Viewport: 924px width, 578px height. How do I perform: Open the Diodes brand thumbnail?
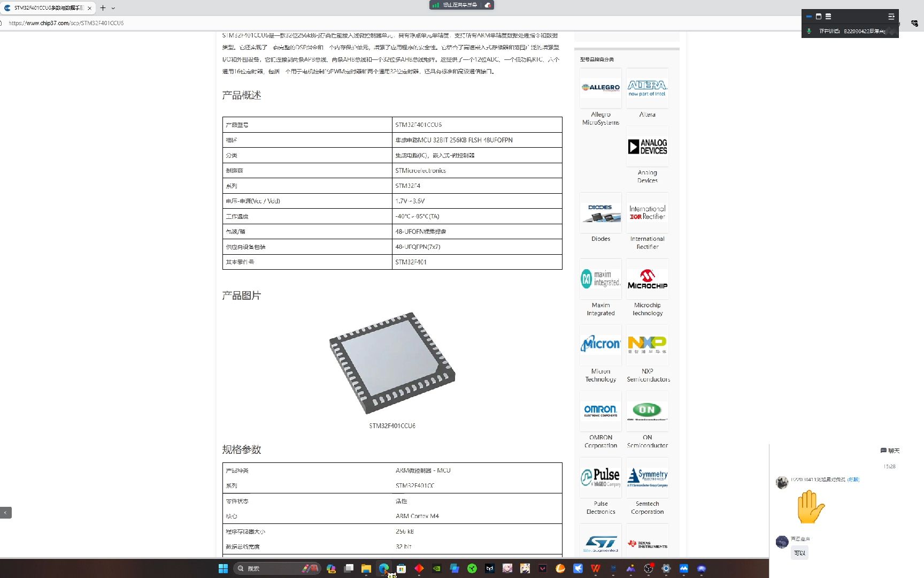point(600,212)
